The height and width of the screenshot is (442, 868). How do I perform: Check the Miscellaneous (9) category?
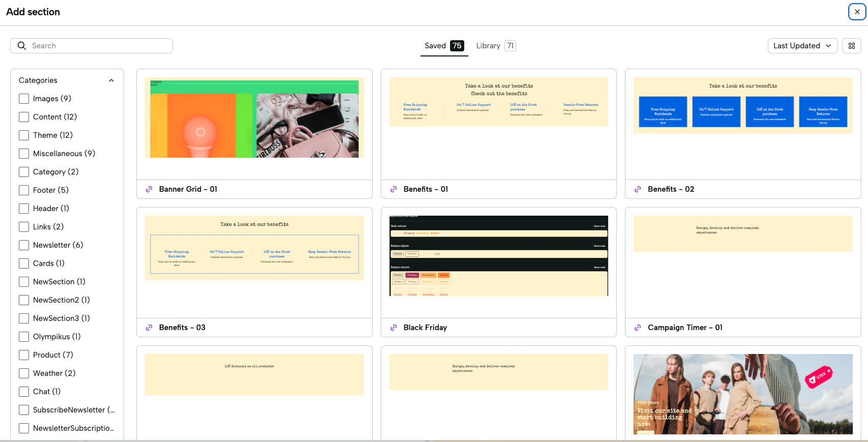pyautogui.click(x=24, y=154)
